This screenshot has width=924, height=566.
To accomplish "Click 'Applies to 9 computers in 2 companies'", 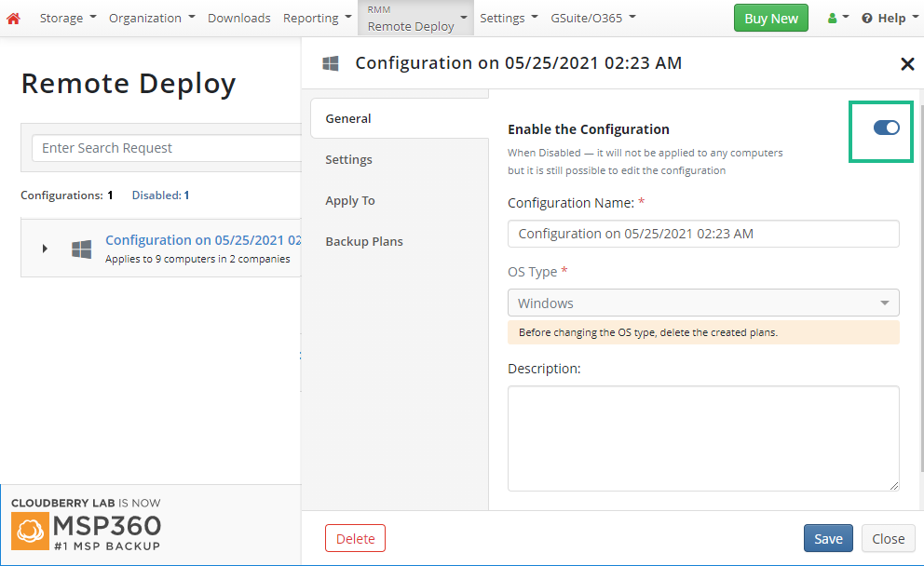I will coord(197,259).
